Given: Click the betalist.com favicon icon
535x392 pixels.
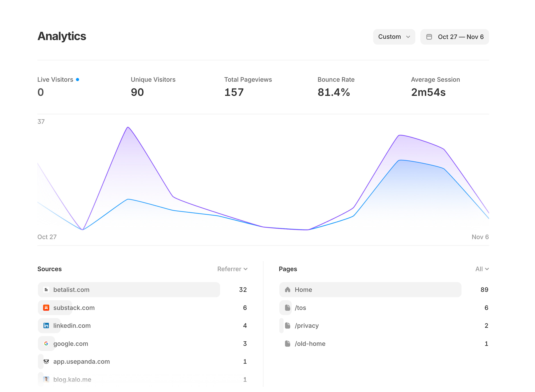Looking at the screenshot, I should tap(46, 290).
